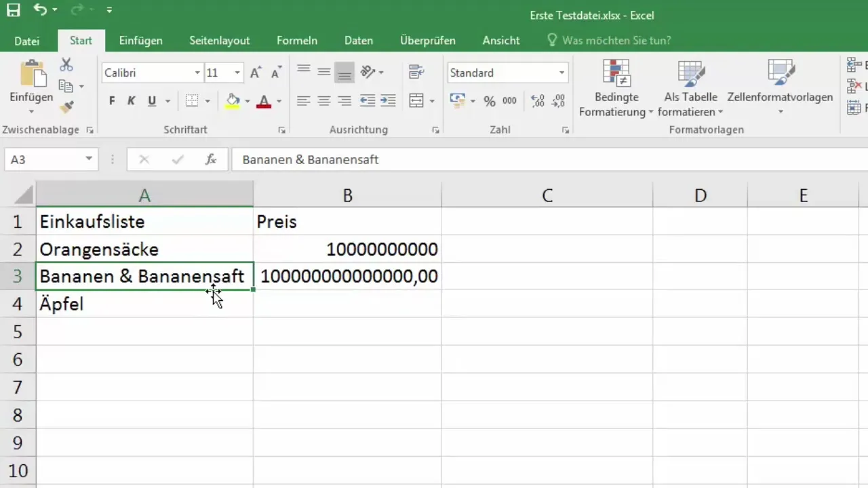This screenshot has height=488, width=868.
Task: Click the text orientation icon
Action: [368, 72]
